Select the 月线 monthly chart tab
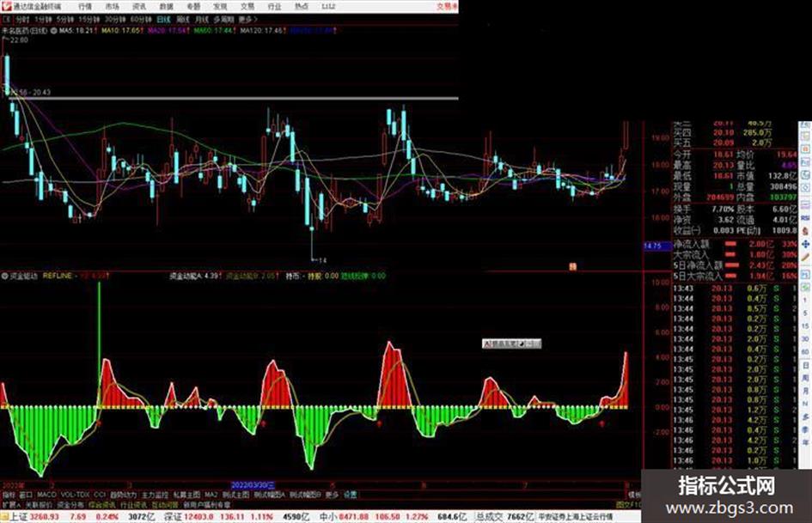Screen dimensions: 812x523 point(201,19)
